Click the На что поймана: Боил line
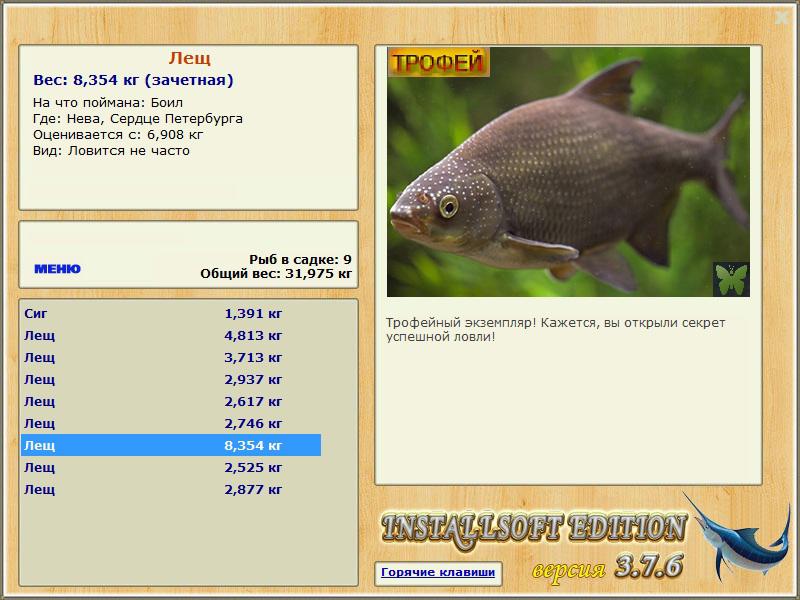 click(108, 103)
